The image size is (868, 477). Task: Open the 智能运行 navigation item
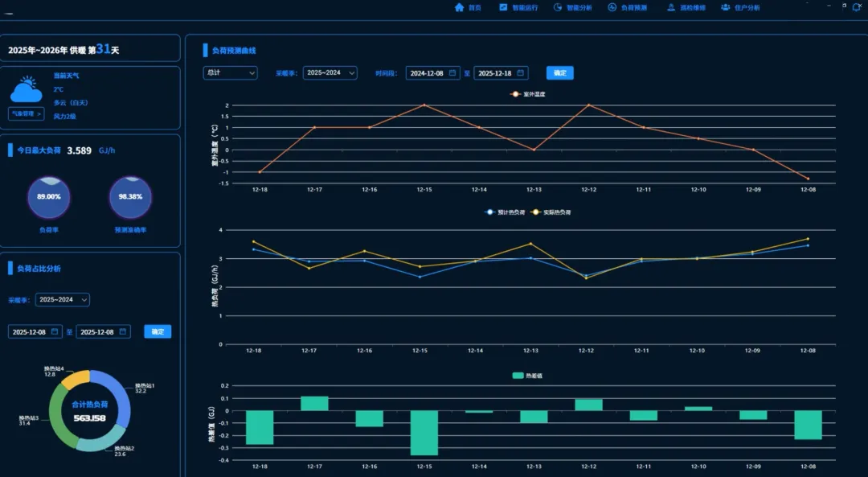(518, 7)
